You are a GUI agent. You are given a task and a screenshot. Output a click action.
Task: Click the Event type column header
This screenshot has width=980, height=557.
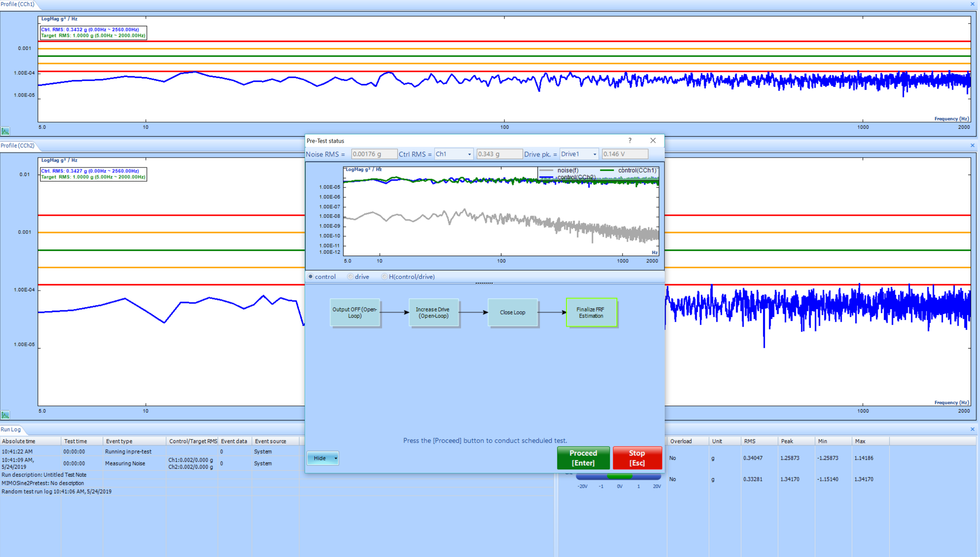(134, 441)
